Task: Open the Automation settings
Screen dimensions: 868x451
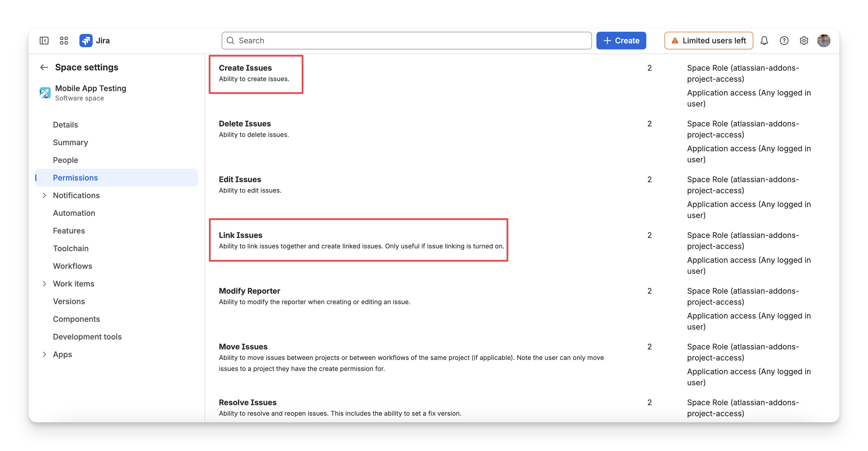Action: [x=74, y=213]
